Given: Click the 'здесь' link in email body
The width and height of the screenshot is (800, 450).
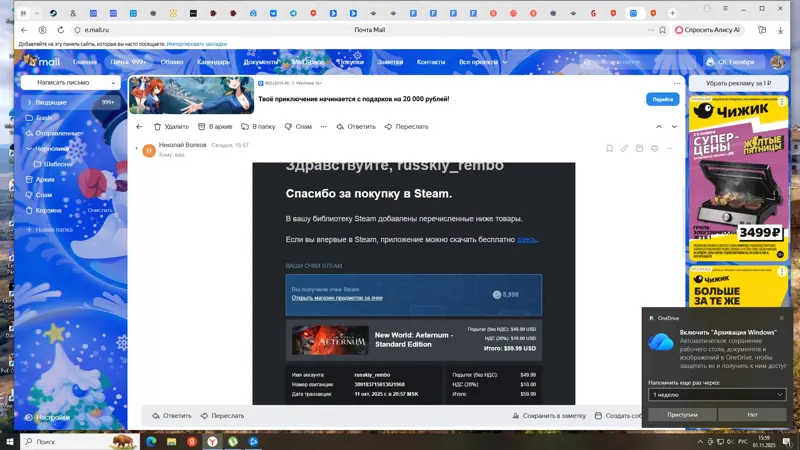Looking at the screenshot, I should coord(527,239).
